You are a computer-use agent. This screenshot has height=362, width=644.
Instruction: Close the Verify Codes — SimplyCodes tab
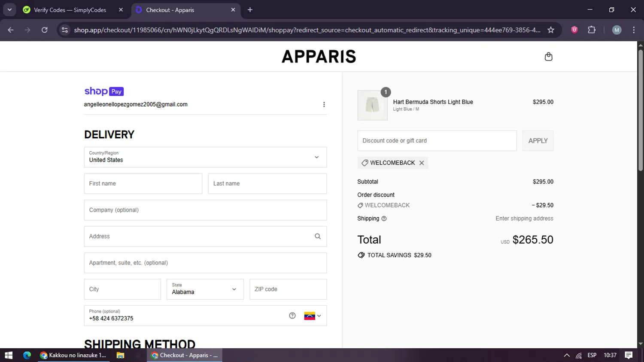[x=121, y=10]
